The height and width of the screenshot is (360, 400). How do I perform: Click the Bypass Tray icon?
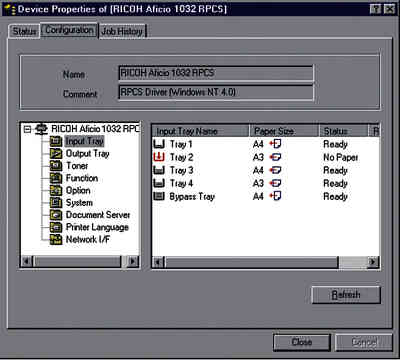point(159,196)
